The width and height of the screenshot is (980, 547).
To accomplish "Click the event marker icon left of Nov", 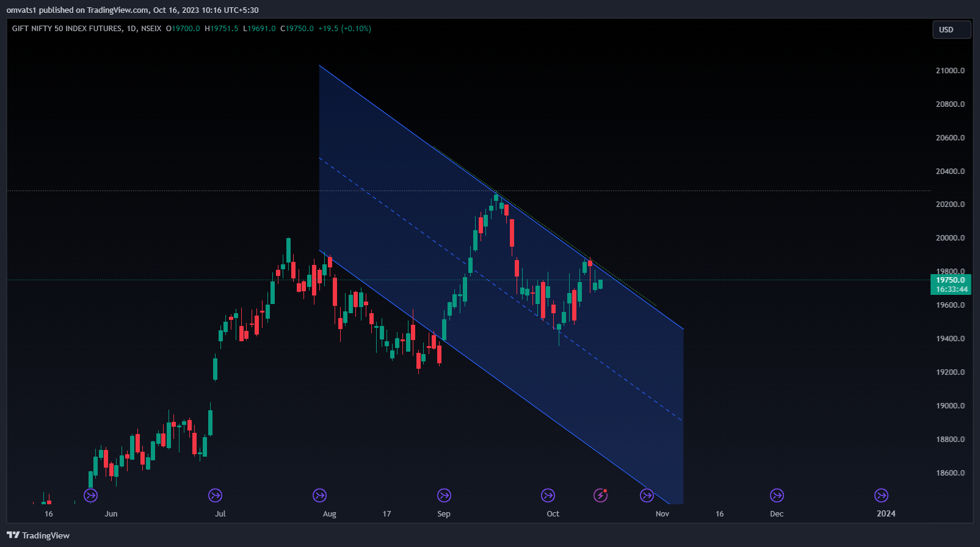I will point(647,495).
